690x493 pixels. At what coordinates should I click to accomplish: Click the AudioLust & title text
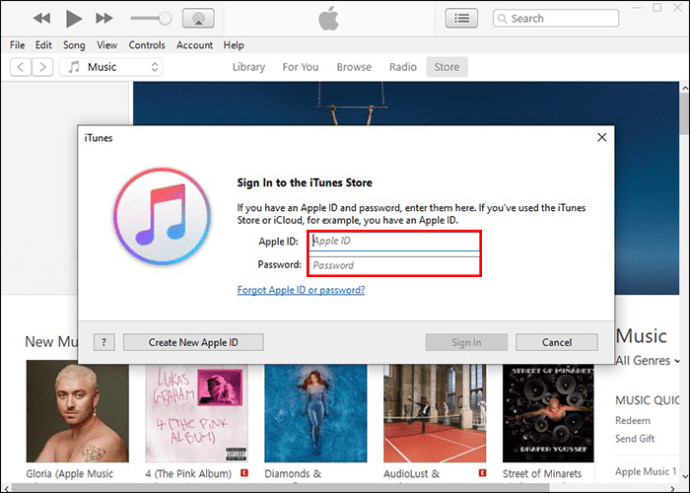coord(411,474)
